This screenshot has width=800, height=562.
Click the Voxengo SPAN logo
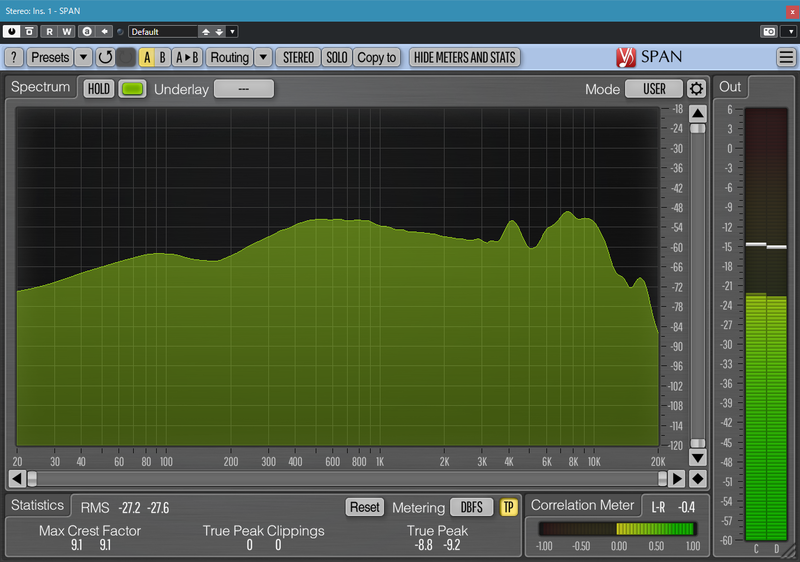click(648, 57)
